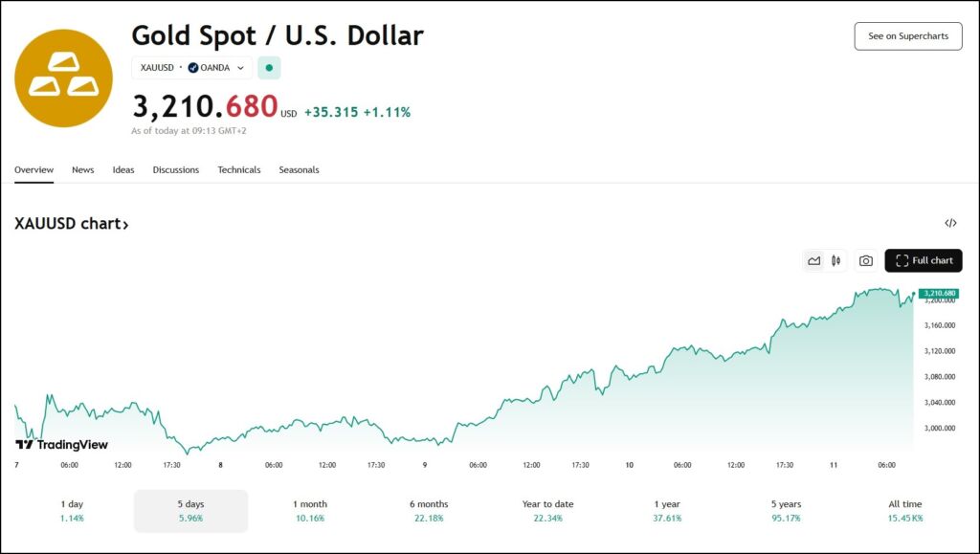The height and width of the screenshot is (554, 980).
Task: Select the Year to date range
Action: tap(547, 510)
